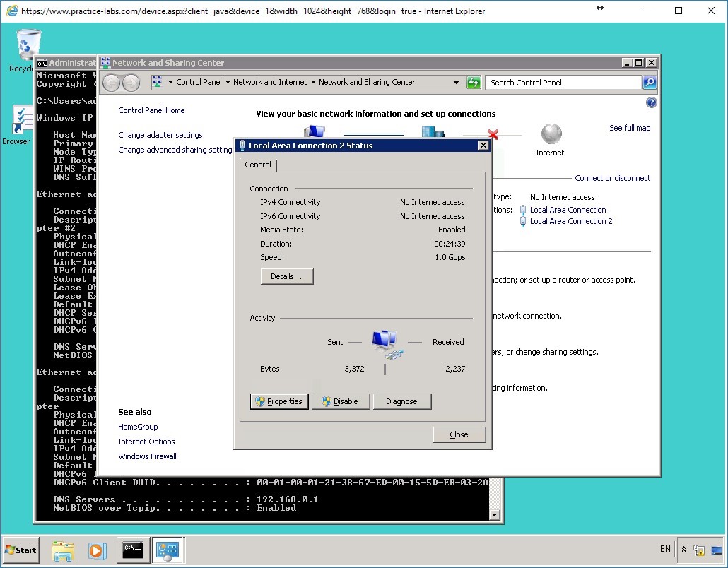Click the Details button in the status dialog

coord(286,276)
